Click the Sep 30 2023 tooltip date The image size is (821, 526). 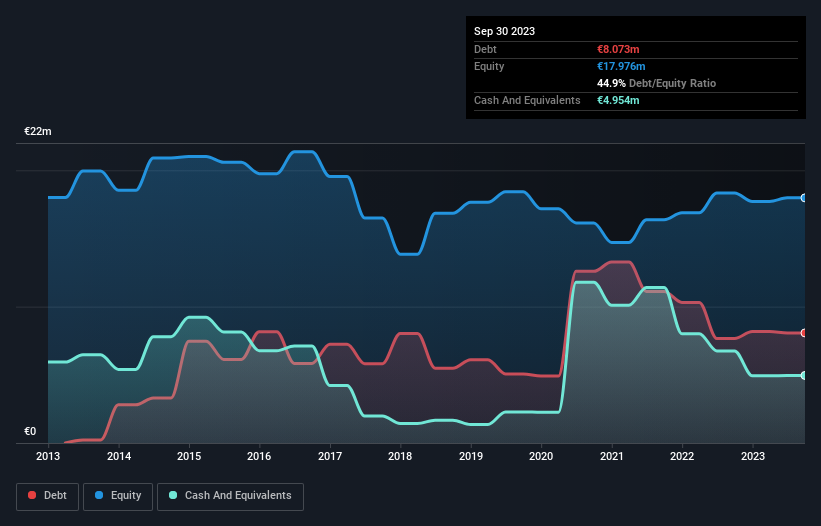coord(504,31)
